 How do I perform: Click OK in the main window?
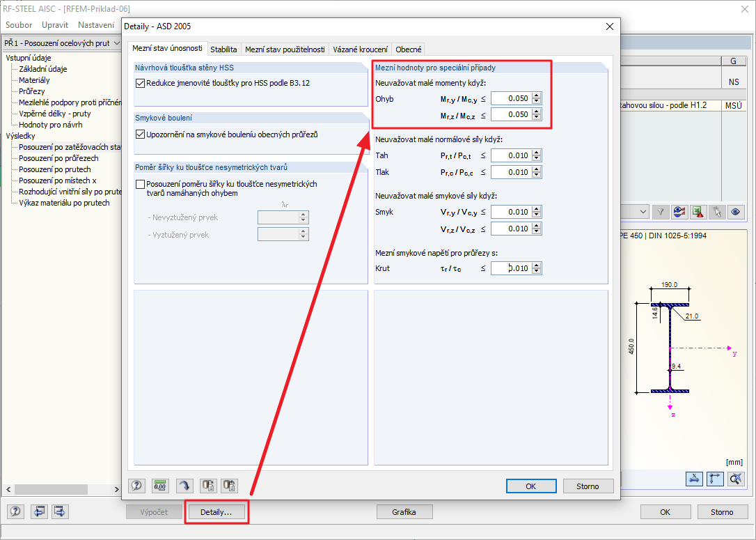pyautogui.click(x=665, y=512)
